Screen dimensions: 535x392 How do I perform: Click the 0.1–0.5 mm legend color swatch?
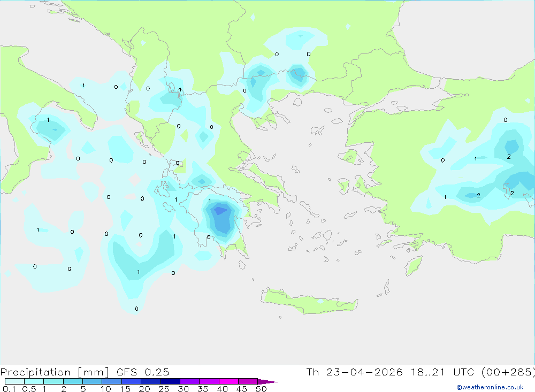[14, 381]
